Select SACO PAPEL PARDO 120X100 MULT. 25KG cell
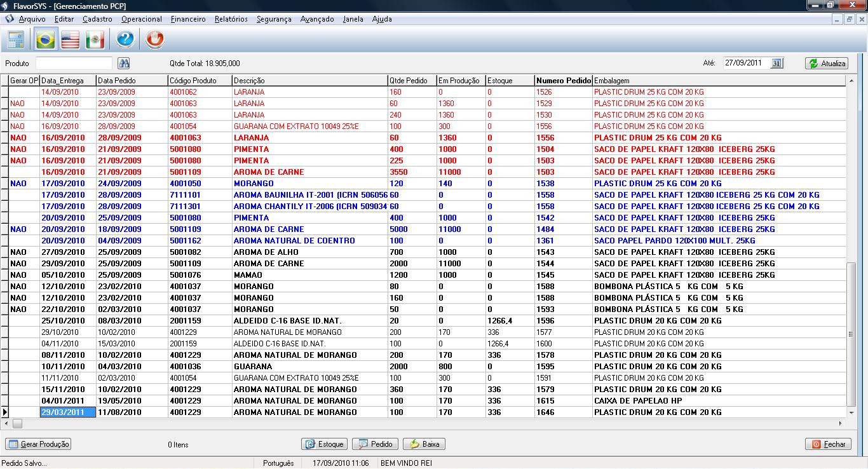868x469 pixels. [719, 241]
